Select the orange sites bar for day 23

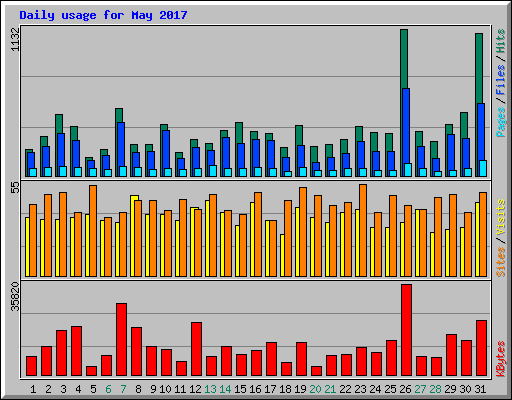[x=363, y=230]
